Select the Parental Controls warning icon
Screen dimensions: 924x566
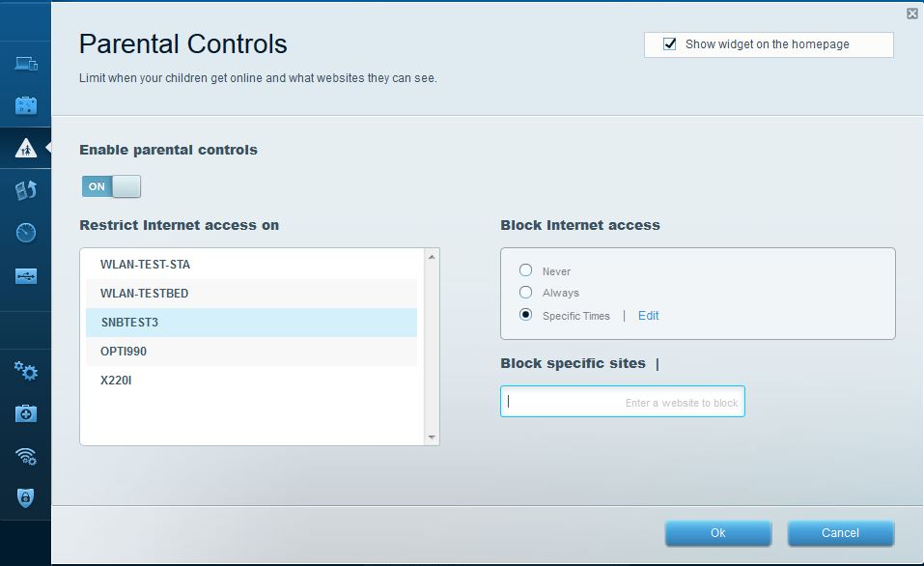pyautogui.click(x=25, y=149)
